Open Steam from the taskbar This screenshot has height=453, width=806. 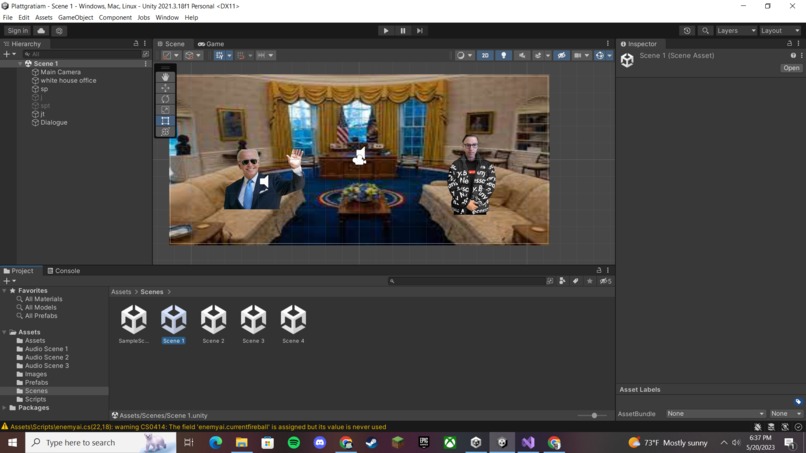372,443
